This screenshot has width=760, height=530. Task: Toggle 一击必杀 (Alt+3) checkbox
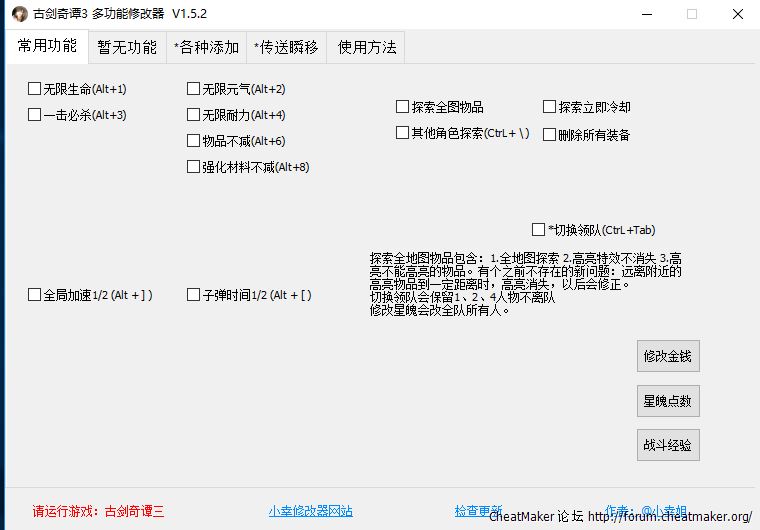[x=35, y=115]
